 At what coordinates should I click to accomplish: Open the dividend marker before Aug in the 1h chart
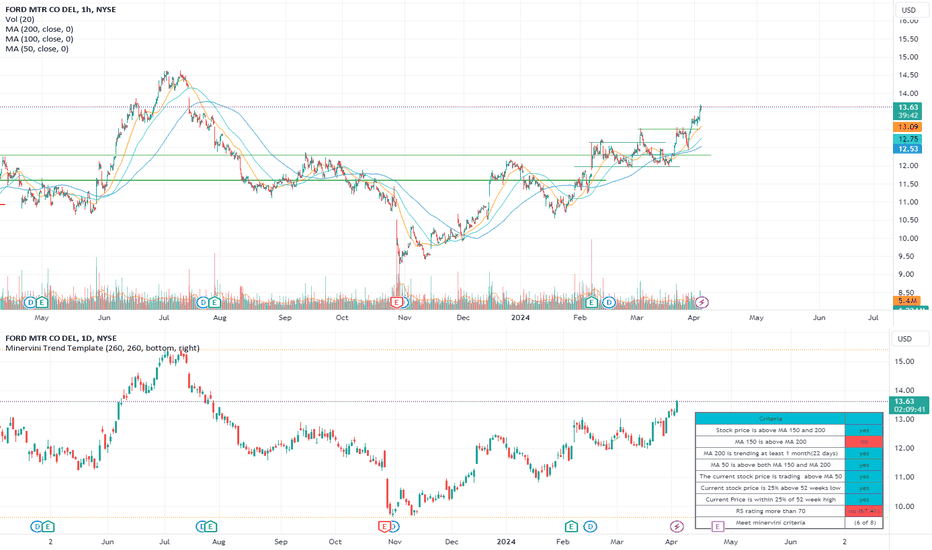(x=203, y=303)
